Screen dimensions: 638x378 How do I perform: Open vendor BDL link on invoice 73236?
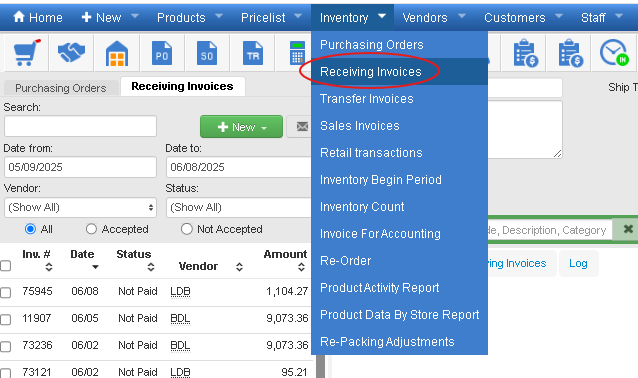pos(180,345)
